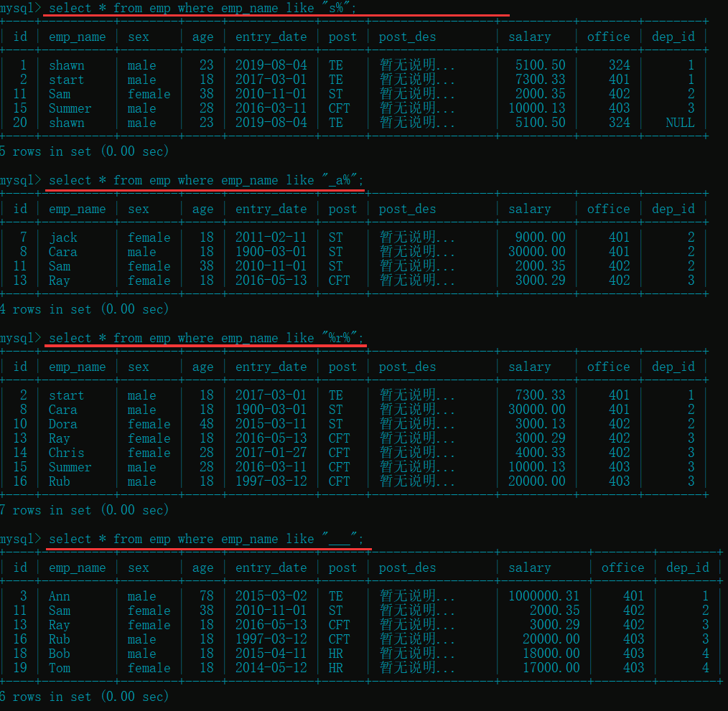The height and width of the screenshot is (711, 728).
Task: Click the NULL dep_id value
Action: pos(680,123)
